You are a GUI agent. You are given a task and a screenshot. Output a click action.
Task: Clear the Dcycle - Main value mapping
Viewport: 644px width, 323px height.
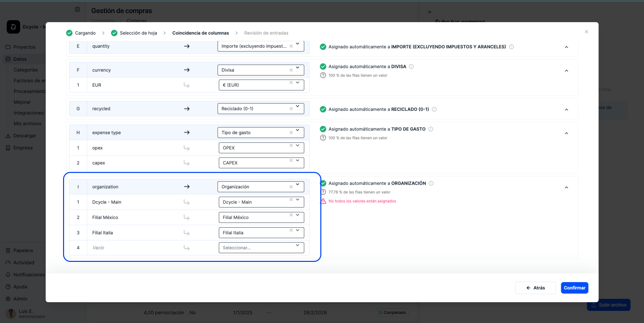pyautogui.click(x=291, y=200)
